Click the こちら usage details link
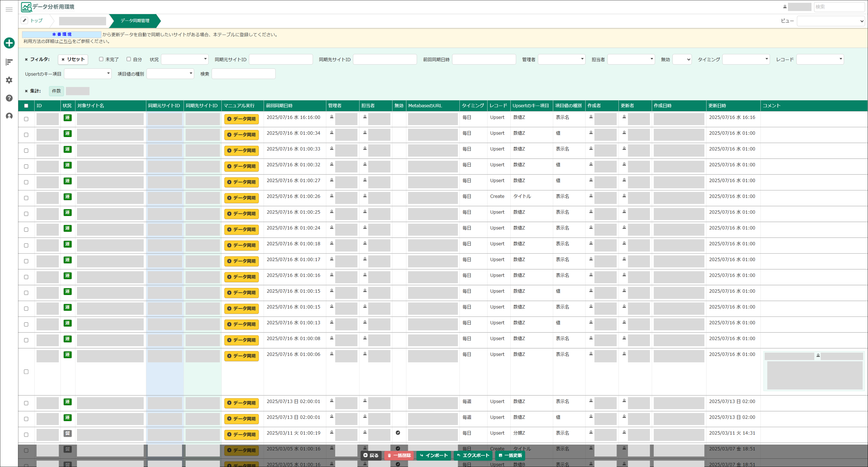The height and width of the screenshot is (467, 868). (65, 41)
